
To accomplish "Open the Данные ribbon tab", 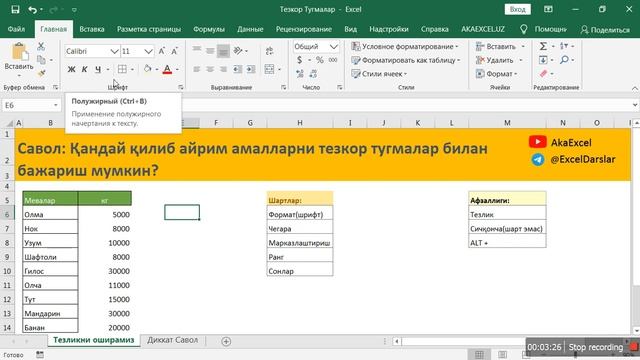I will tap(250, 29).
